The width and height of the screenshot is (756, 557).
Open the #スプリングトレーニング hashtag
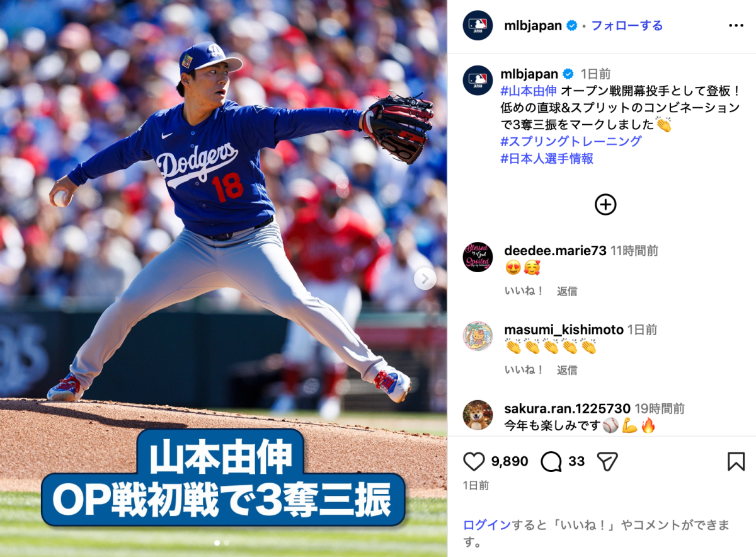(571, 141)
